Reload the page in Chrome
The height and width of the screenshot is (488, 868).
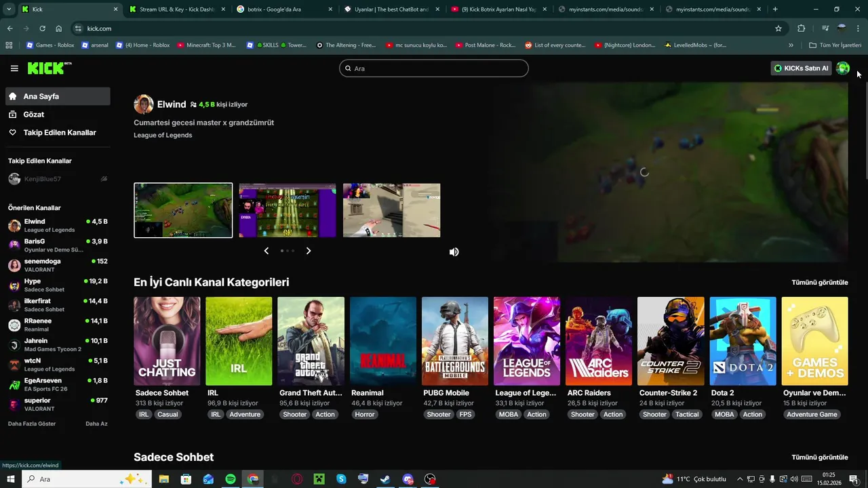42,28
